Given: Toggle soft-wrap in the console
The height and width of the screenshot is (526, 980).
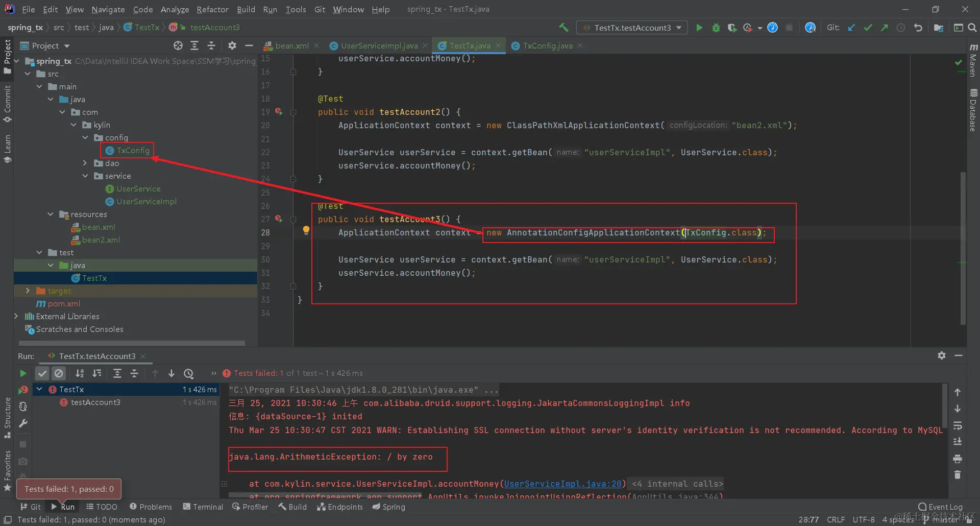Looking at the screenshot, I should point(958,425).
